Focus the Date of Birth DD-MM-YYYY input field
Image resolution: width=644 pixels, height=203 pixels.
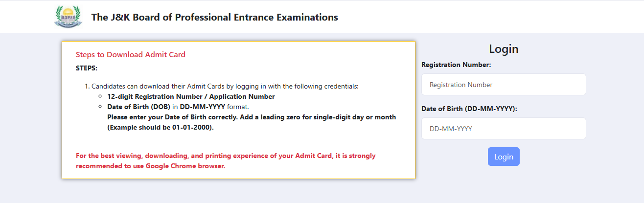[x=503, y=129]
